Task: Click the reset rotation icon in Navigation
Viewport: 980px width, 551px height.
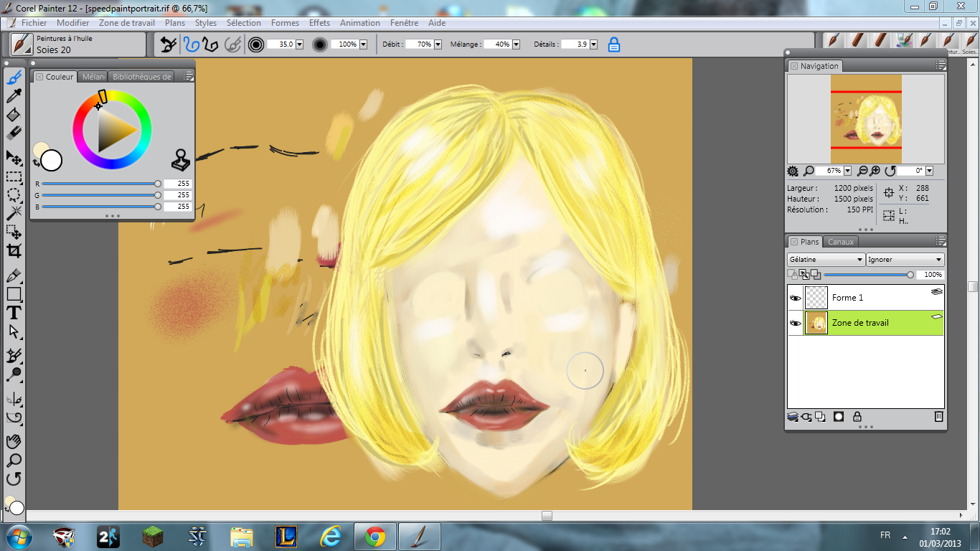Action: [890, 171]
